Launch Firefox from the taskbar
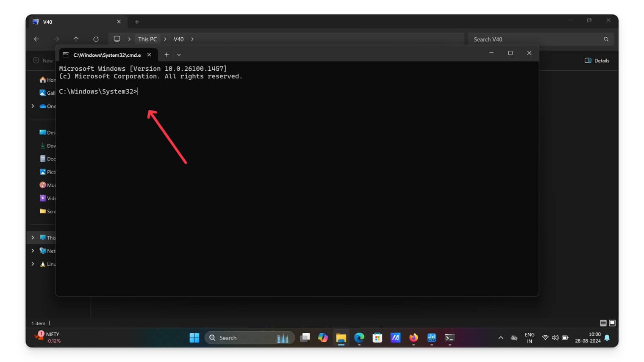Image resolution: width=644 pixels, height=362 pixels. [x=414, y=337]
